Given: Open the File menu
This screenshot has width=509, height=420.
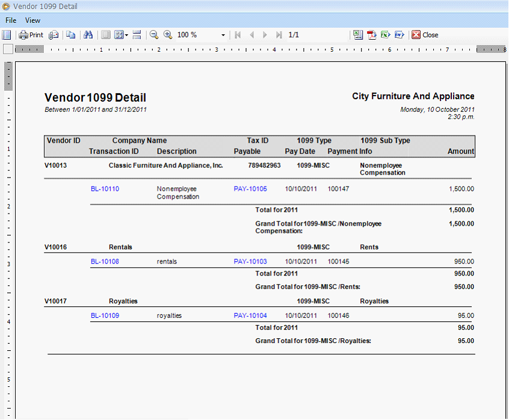Looking at the screenshot, I should pos(11,20).
